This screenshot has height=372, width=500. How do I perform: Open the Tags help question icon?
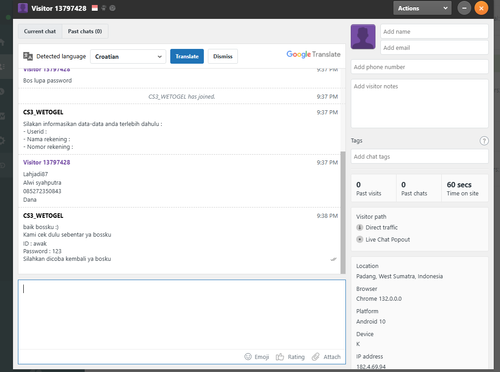coord(484,141)
